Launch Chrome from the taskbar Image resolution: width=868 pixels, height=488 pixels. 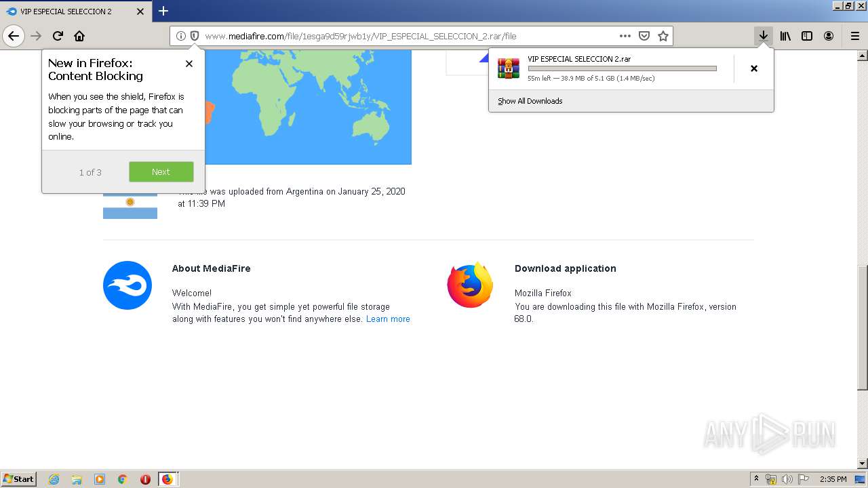pyautogui.click(x=123, y=479)
